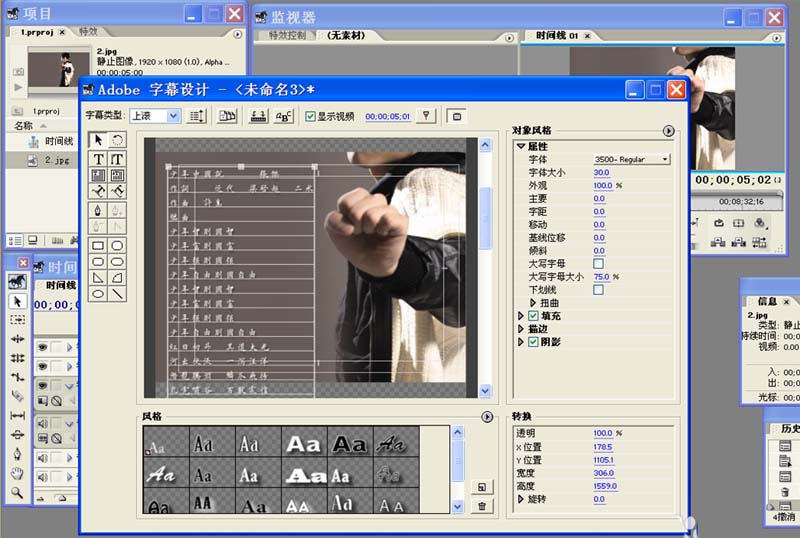
Task: Select the Hand tool in the tools palette
Action: point(17,473)
